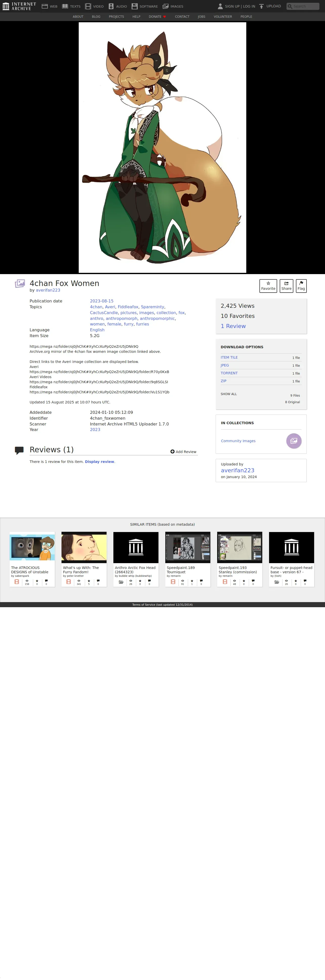Click the 4chan Fox Women title

[64, 283]
